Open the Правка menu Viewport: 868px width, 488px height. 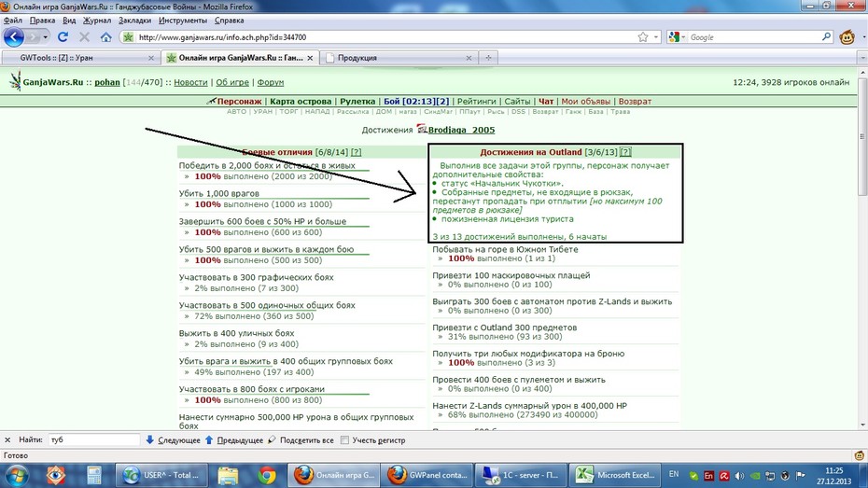click(42, 21)
